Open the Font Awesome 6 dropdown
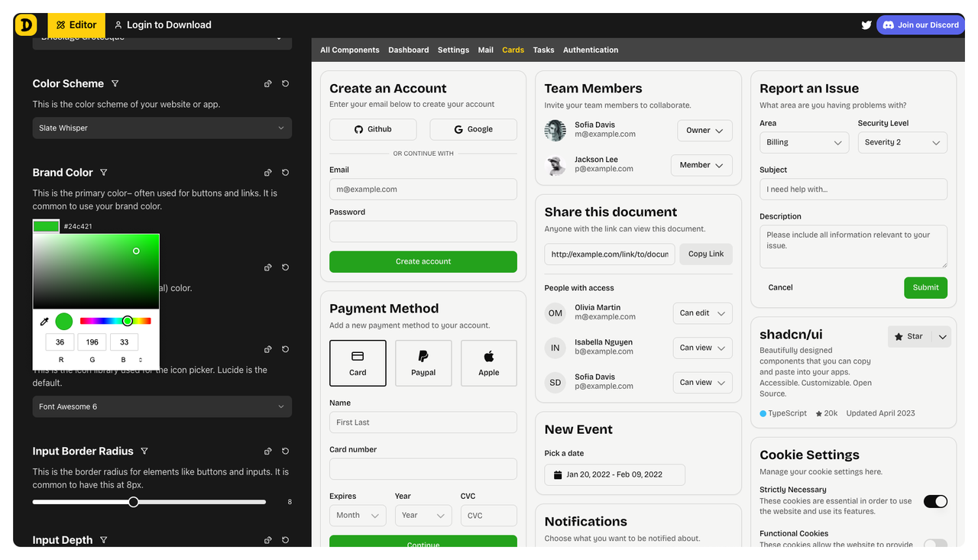 (x=162, y=406)
